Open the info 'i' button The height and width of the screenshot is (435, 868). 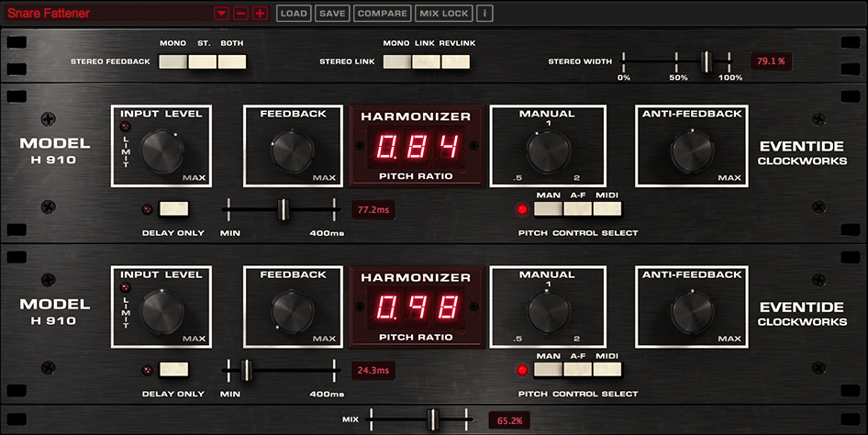[484, 13]
